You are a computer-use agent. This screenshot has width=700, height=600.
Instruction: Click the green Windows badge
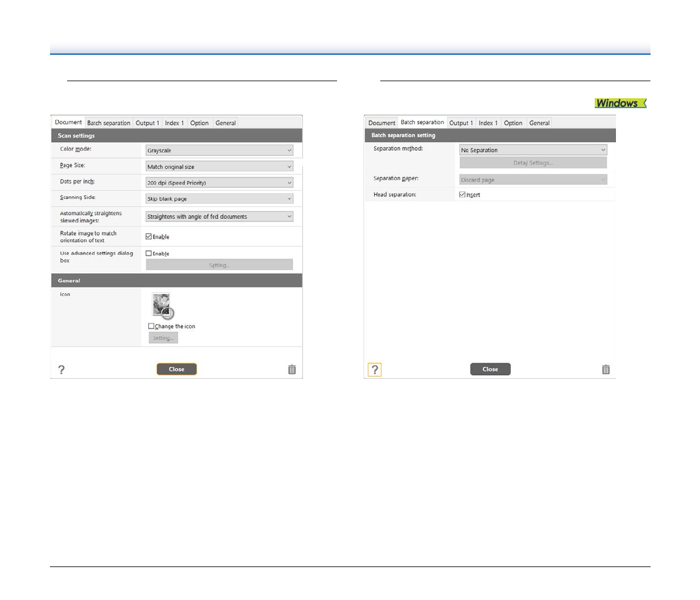tap(620, 104)
